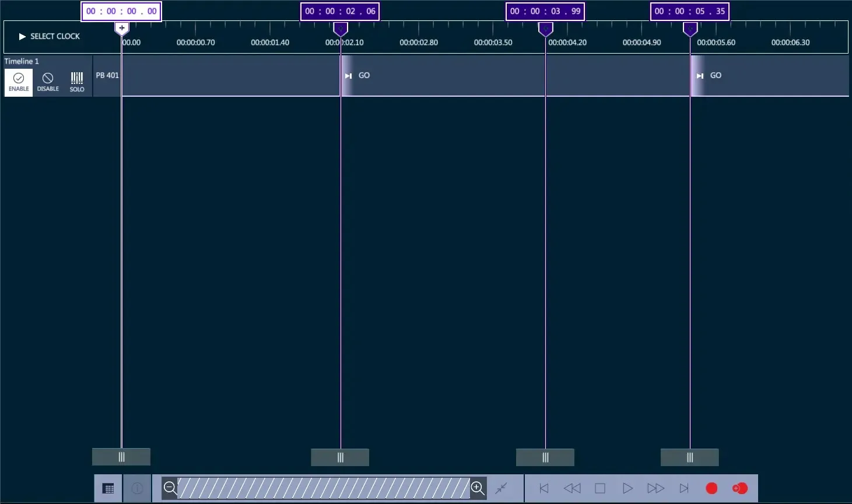Image resolution: width=852 pixels, height=504 pixels.
Task: Click the timeline zoom slider bar
Action: [324, 488]
